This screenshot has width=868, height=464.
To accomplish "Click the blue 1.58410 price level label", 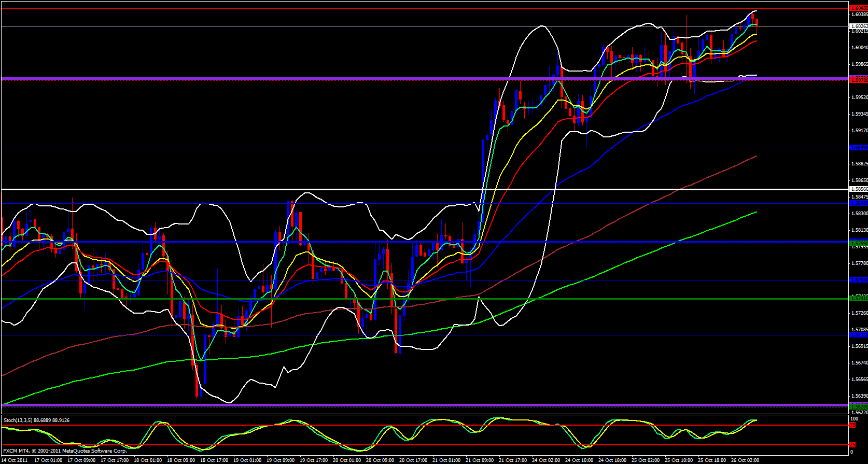I will click(x=858, y=203).
